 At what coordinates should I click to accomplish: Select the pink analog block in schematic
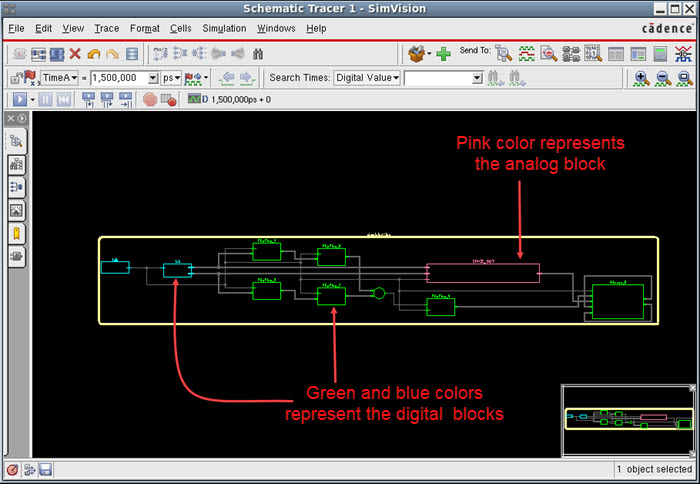click(x=482, y=273)
